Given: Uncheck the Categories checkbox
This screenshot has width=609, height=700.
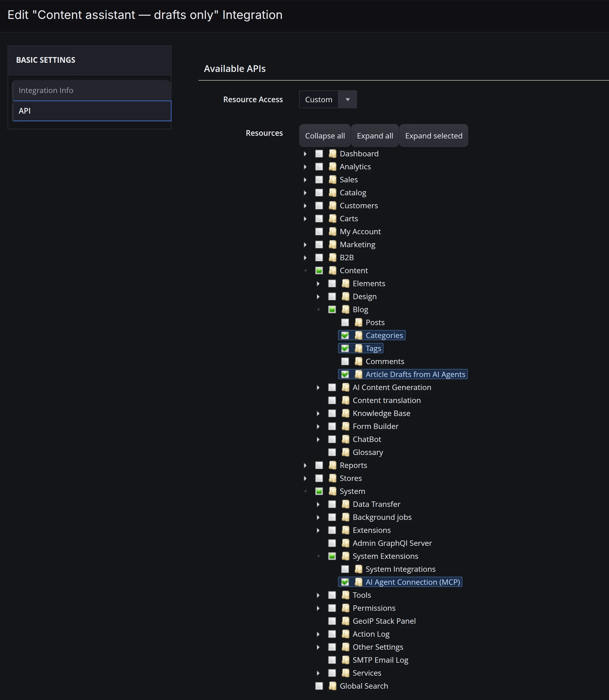Looking at the screenshot, I should click(x=345, y=336).
